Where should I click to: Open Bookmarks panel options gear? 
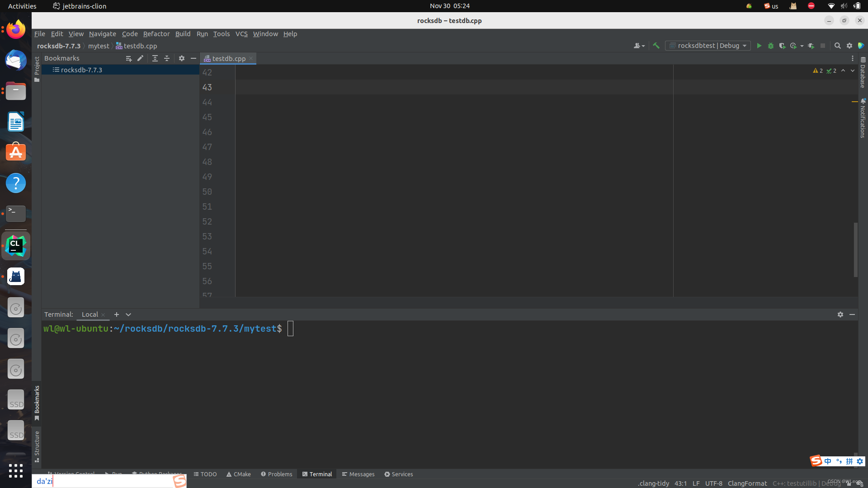click(182, 58)
